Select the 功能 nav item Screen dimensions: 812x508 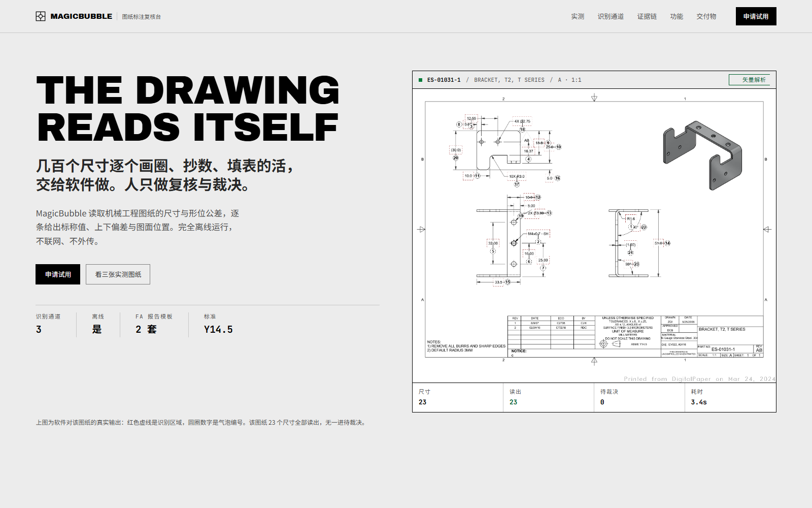(676, 16)
